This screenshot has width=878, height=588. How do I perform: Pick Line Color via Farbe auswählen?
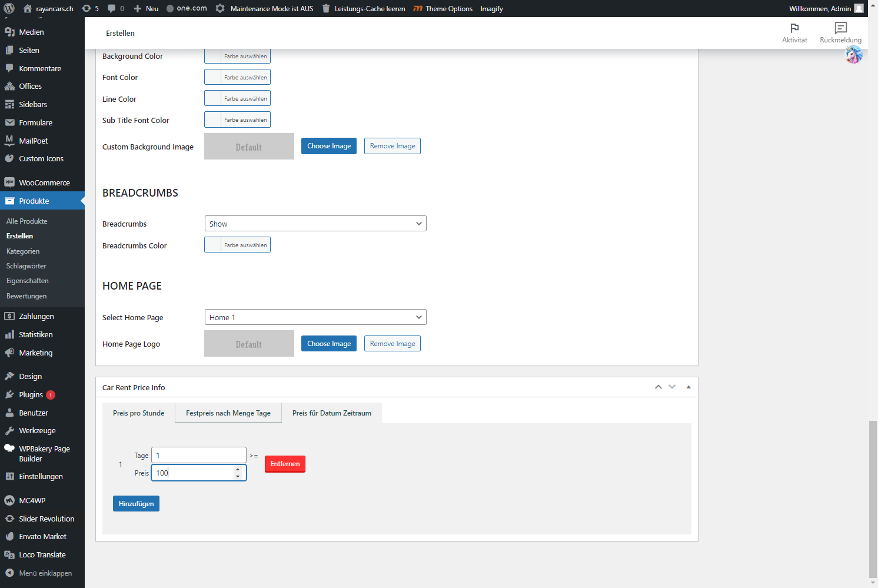237,98
